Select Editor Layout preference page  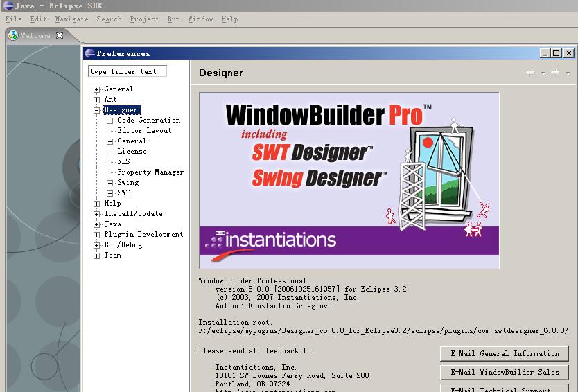pos(144,130)
